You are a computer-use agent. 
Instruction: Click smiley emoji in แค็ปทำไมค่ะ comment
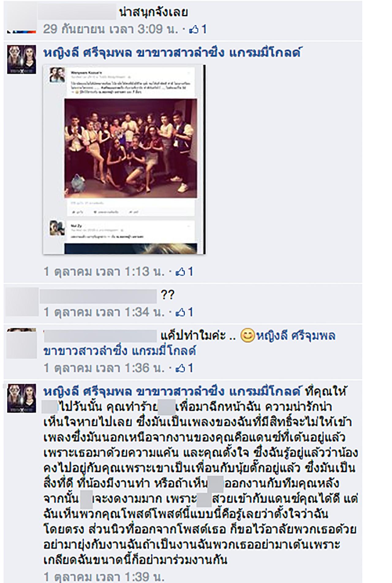tap(248, 336)
